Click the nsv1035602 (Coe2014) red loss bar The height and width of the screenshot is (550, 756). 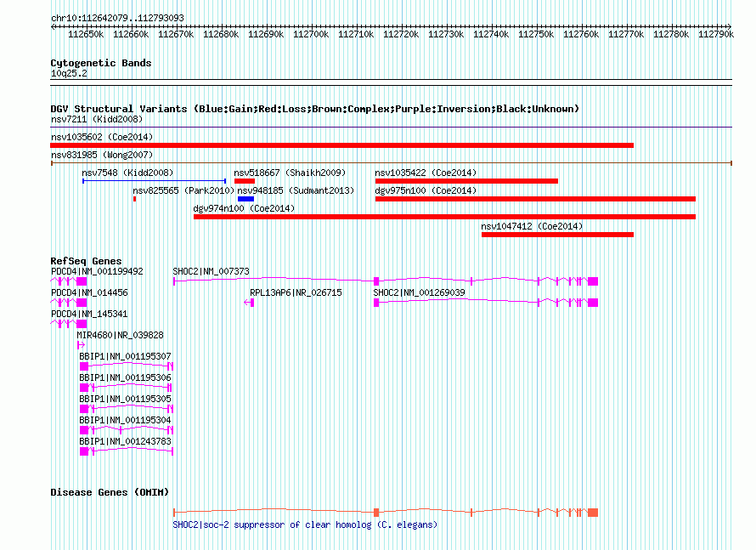pyautogui.click(x=341, y=145)
